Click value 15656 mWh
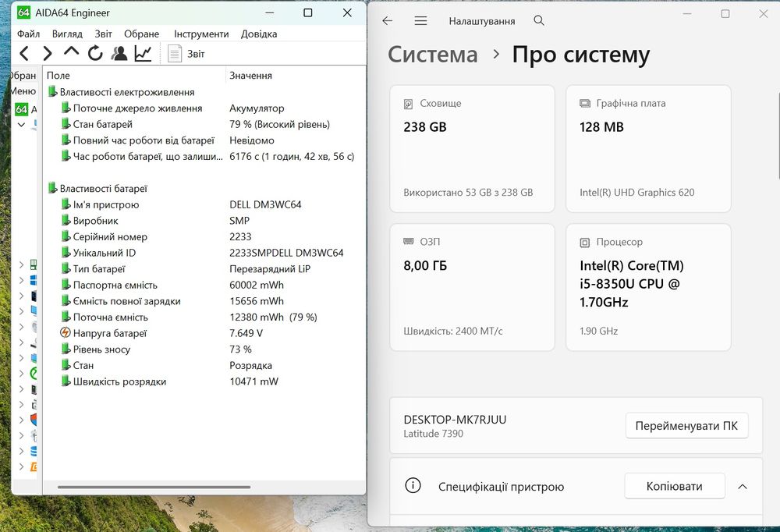 [257, 301]
